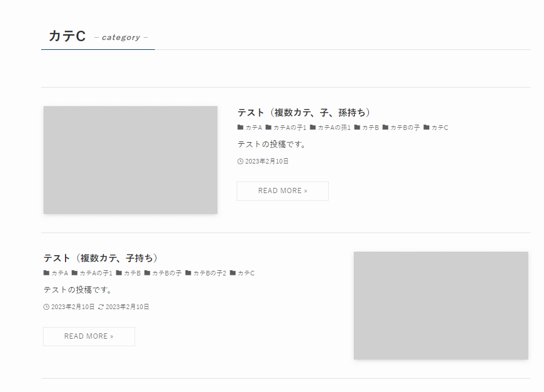Click READ MORE for post テスト（複数カテ、子持ち）
This screenshot has height=392, width=544.
[x=89, y=336]
